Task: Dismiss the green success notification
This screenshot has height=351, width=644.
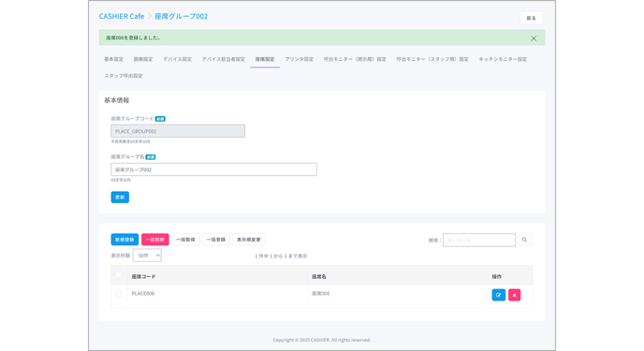Action: click(x=534, y=38)
